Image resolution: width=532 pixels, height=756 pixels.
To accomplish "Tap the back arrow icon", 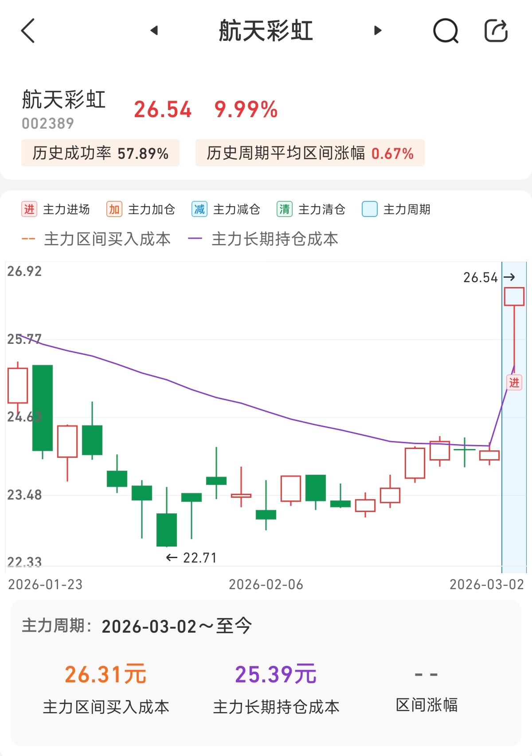I will [27, 31].
